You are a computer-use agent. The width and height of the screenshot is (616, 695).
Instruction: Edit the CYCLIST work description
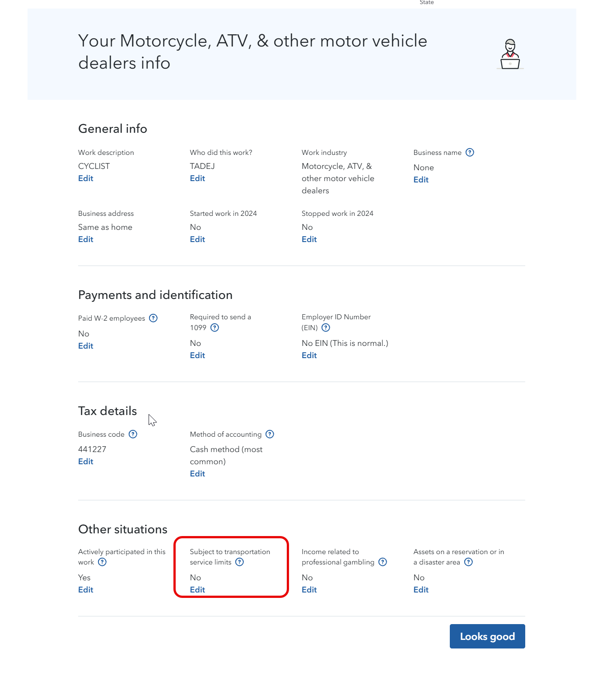coord(86,178)
